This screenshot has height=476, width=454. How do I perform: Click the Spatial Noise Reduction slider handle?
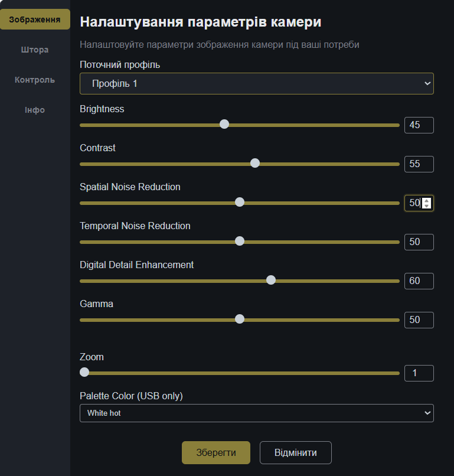[x=240, y=202]
